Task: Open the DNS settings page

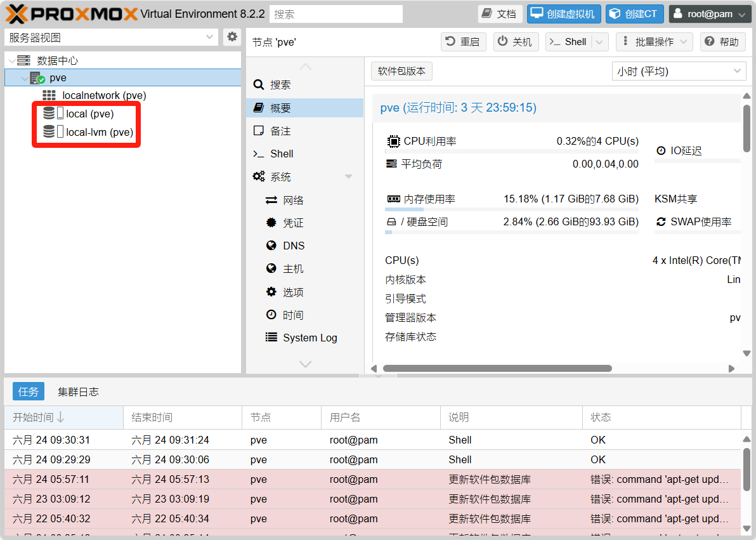Action: coord(294,246)
